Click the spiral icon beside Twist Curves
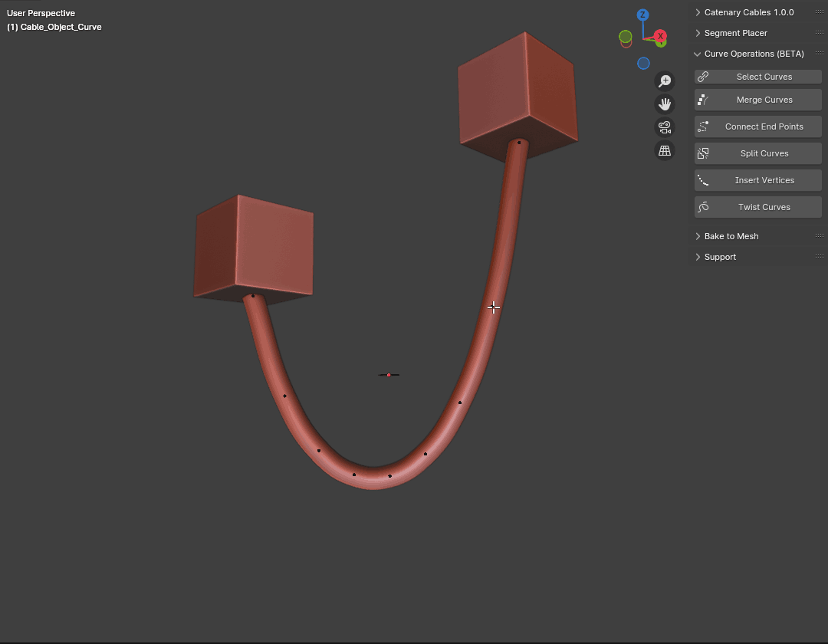This screenshot has height=644, width=828. tap(703, 208)
